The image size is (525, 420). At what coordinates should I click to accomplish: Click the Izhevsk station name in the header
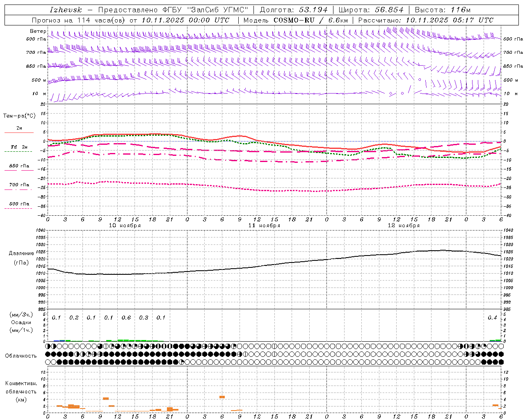click(66, 10)
